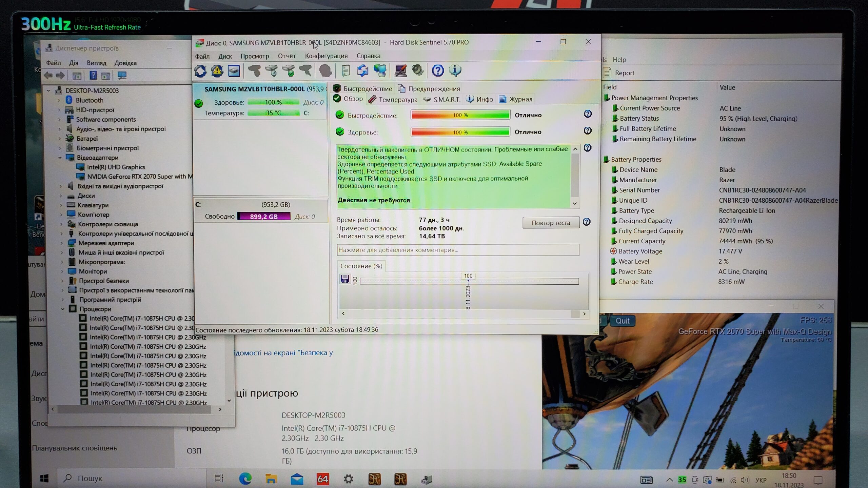Click the info speech bubble toolbar icon
868x488 pixels.
click(455, 70)
